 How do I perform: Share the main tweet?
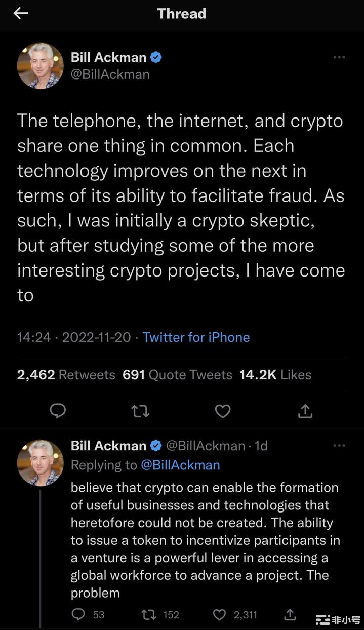(305, 411)
